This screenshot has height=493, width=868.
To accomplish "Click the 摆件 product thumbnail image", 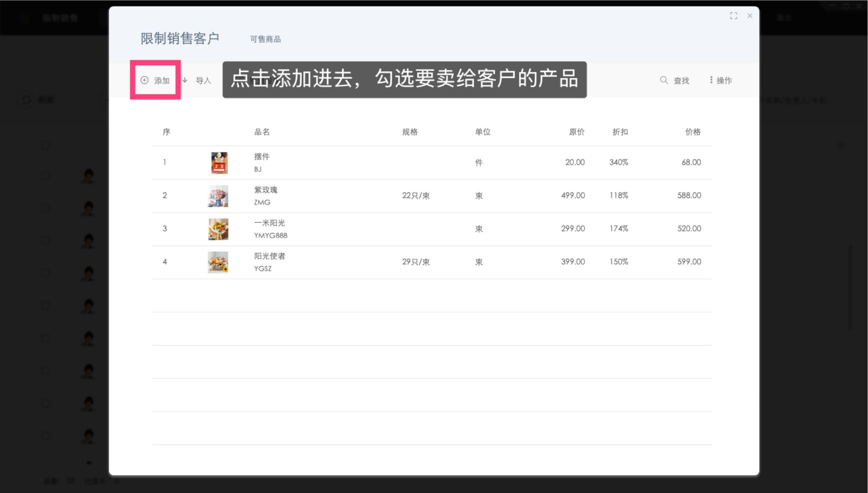I will 219,162.
